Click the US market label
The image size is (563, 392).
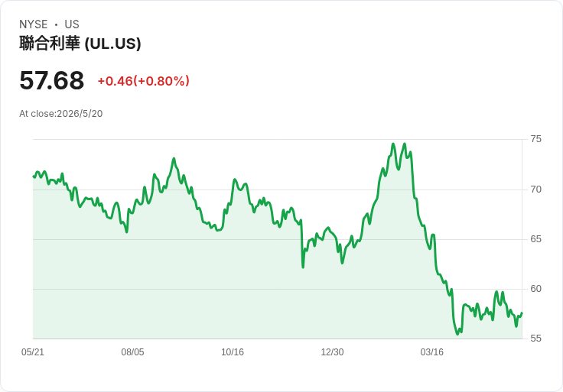coord(72,24)
